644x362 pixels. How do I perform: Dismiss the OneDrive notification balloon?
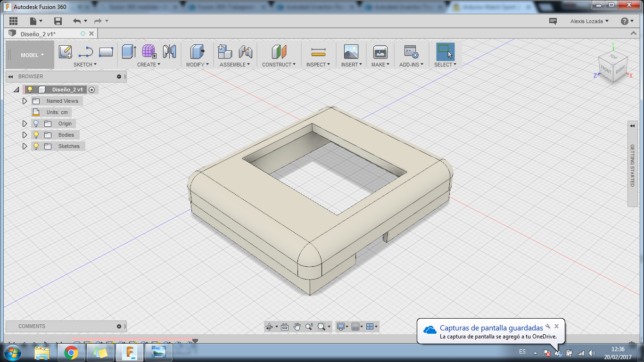point(556,326)
